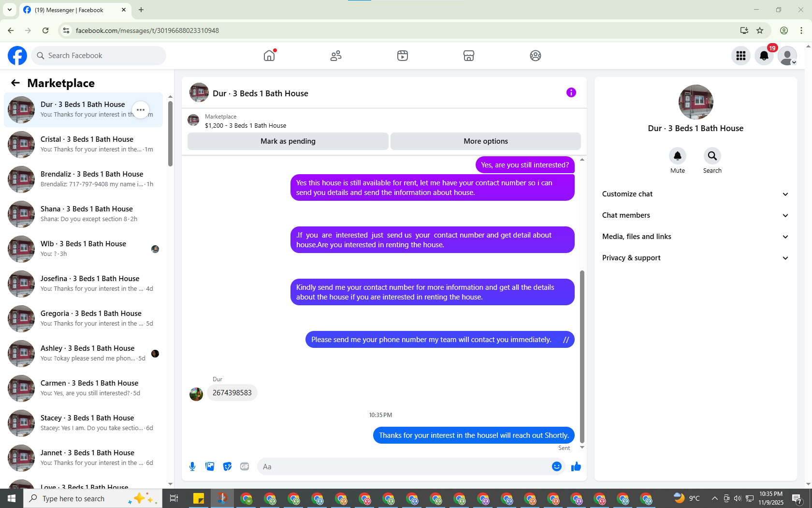Show hidden system tray icons
Viewport: 812px width, 508px height.
tap(714, 498)
